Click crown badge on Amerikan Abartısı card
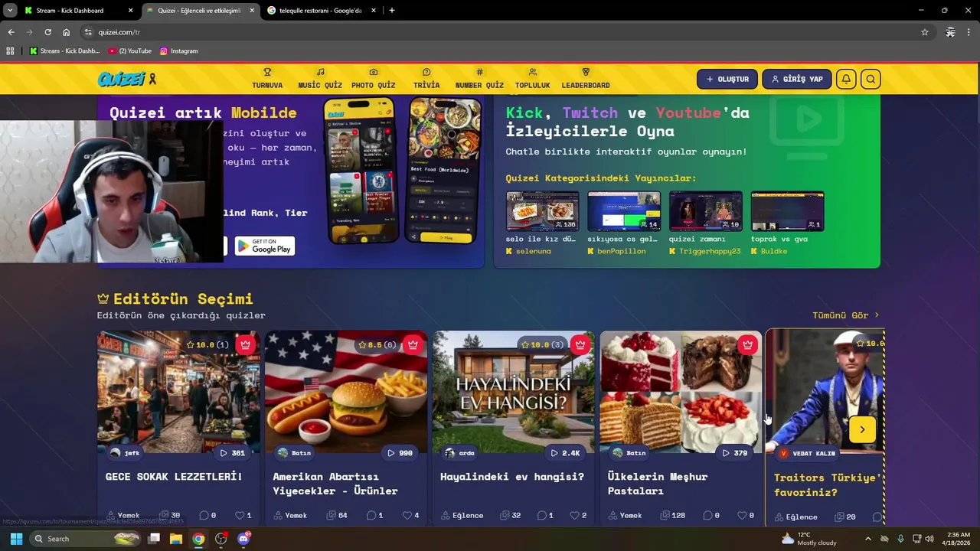The height and width of the screenshot is (551, 980). click(413, 344)
